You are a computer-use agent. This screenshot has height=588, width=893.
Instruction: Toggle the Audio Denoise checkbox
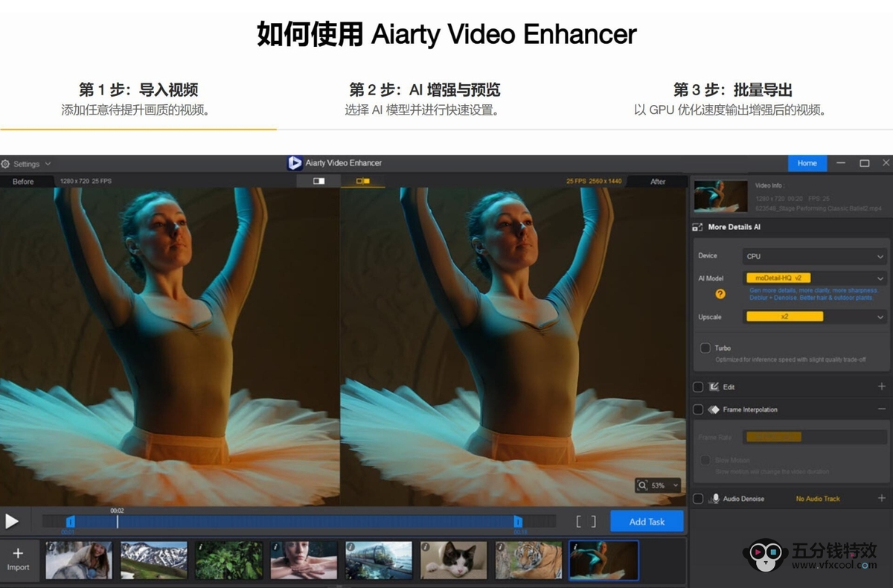click(x=698, y=499)
